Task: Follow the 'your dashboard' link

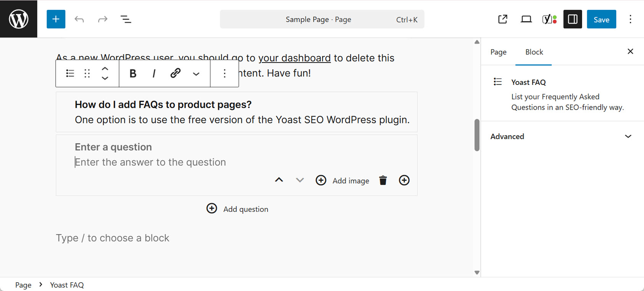Action: tap(294, 58)
